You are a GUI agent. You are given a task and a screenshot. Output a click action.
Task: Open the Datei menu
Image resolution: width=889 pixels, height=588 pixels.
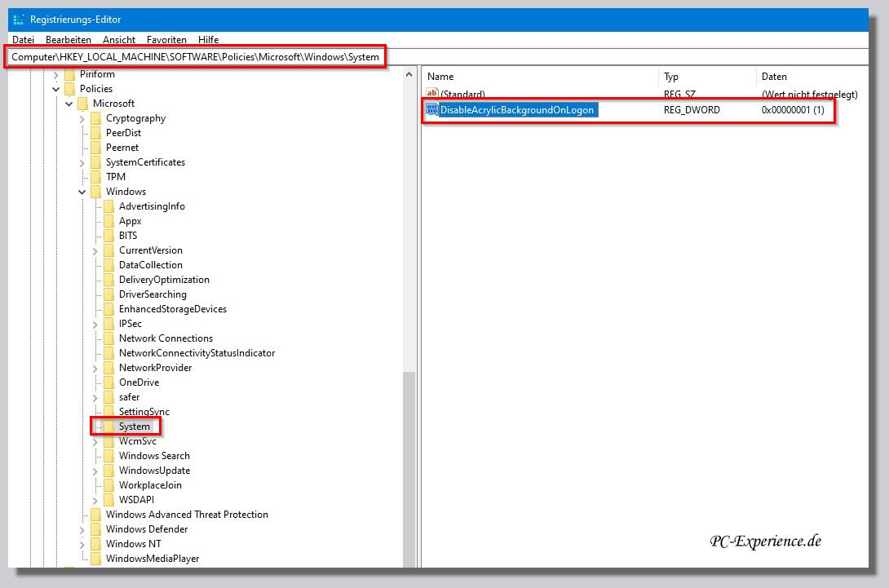(x=23, y=39)
